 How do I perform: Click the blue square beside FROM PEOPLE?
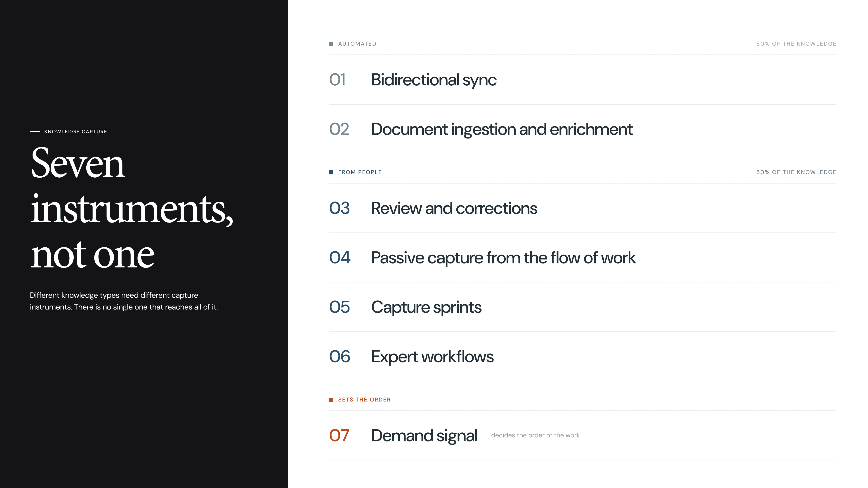click(331, 172)
